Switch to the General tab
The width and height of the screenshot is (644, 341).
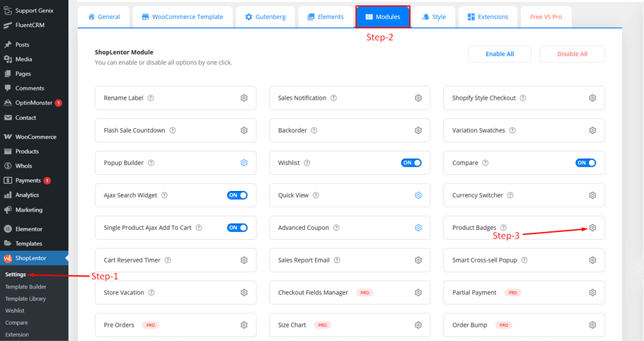coord(104,17)
